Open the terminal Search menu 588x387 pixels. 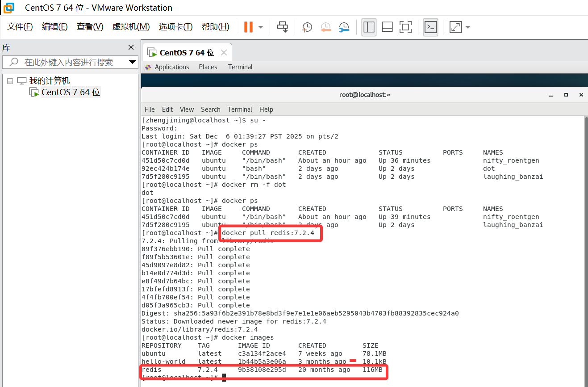(x=211, y=109)
